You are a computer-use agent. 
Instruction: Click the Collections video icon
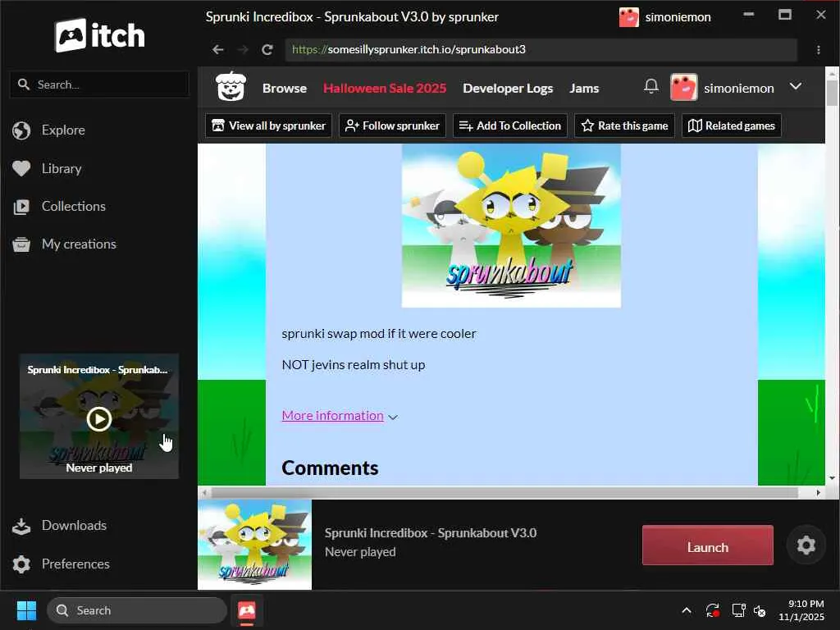(x=21, y=207)
